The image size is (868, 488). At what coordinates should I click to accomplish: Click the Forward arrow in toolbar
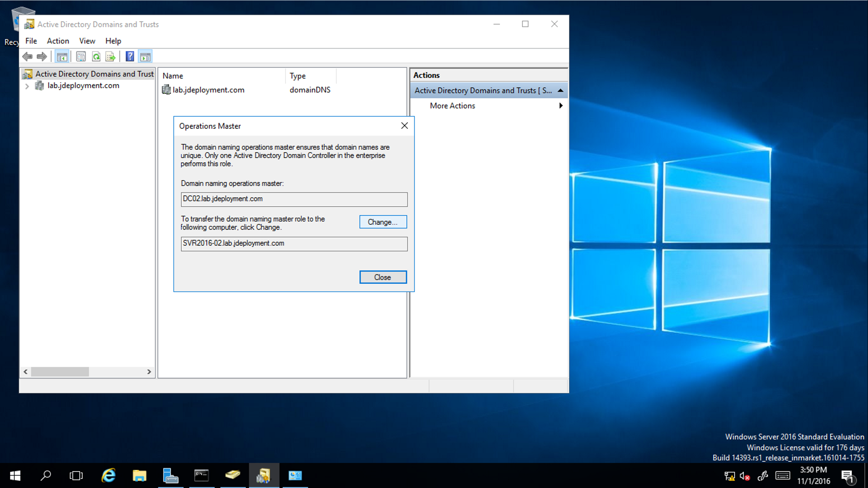coord(42,57)
